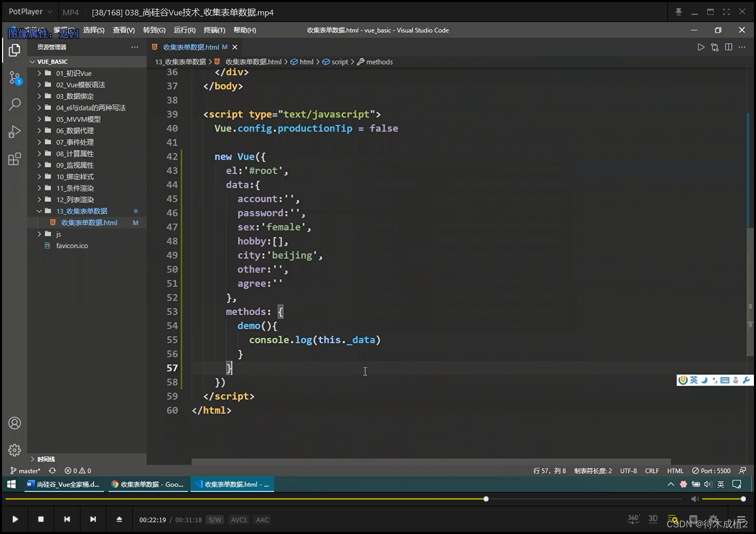Open the Manage gear icon

14,450
